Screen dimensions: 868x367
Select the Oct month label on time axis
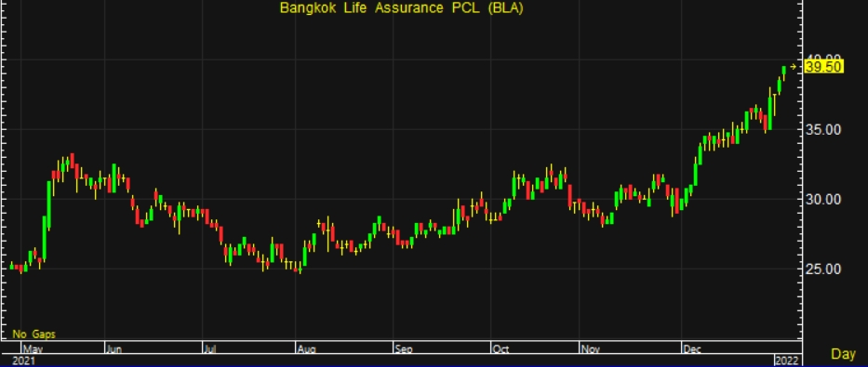501,348
